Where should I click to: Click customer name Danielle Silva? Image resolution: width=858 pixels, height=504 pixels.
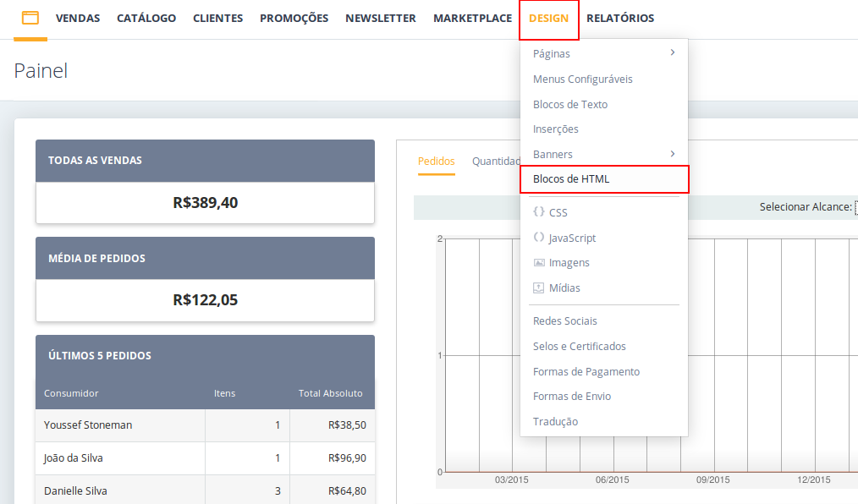click(75, 490)
